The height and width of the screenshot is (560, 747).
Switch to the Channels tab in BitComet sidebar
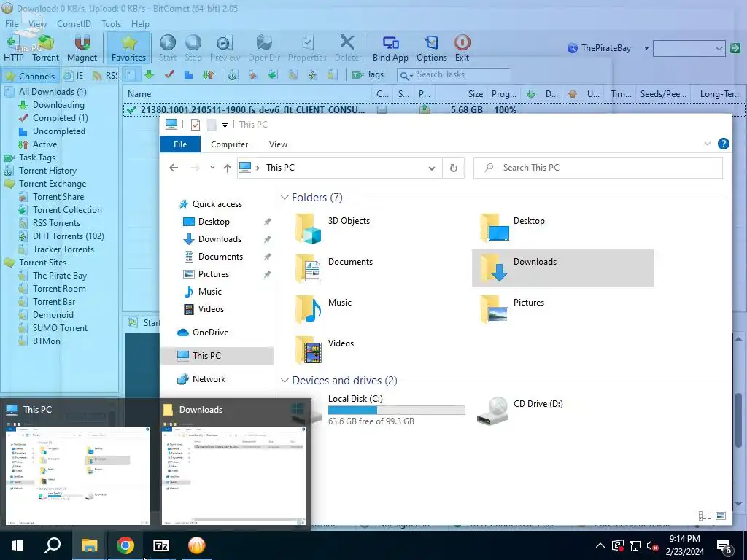[x=31, y=76]
